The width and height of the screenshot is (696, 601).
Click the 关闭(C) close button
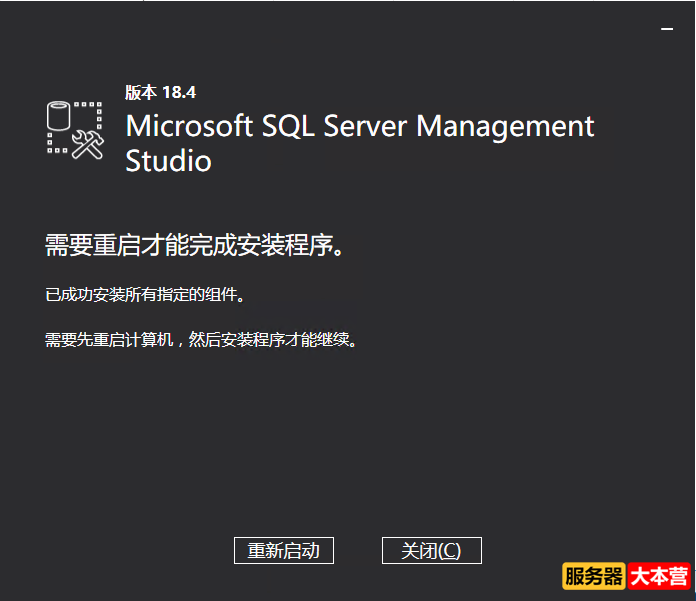click(x=431, y=550)
